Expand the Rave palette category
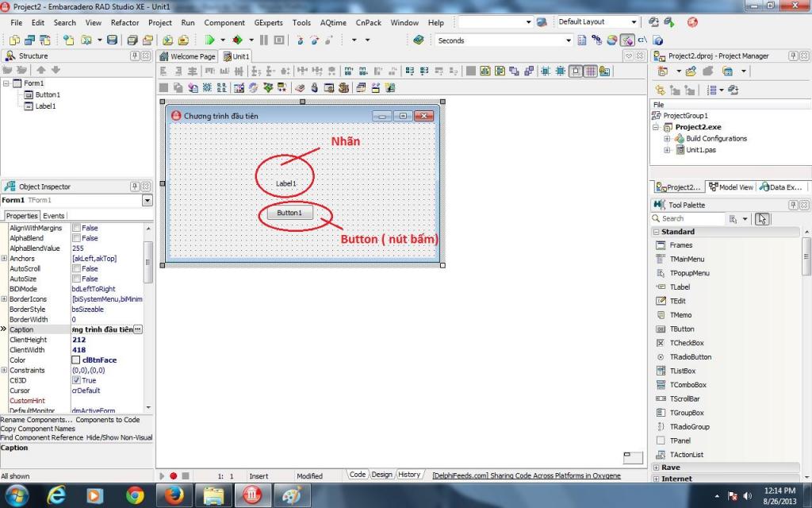812x508 pixels. [x=656, y=467]
